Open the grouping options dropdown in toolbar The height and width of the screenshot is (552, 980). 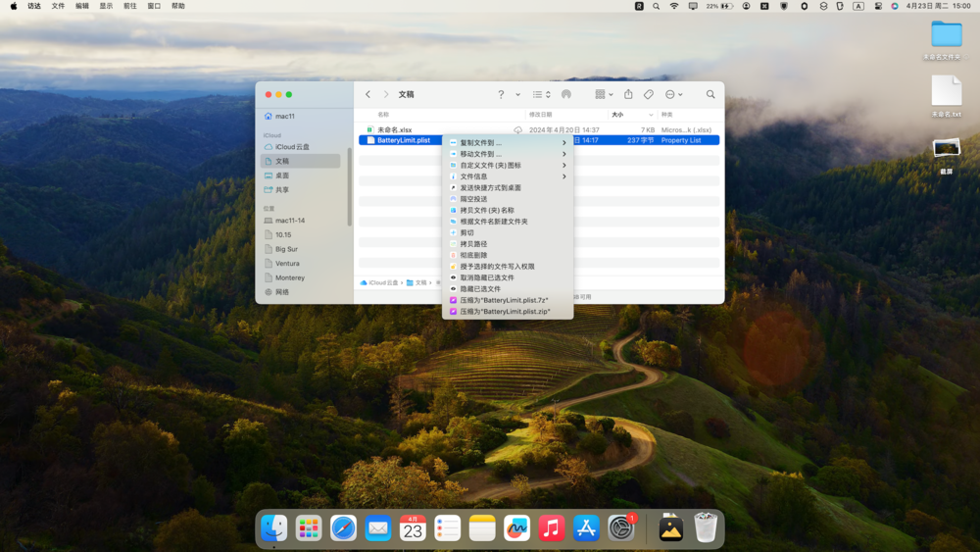(x=604, y=95)
